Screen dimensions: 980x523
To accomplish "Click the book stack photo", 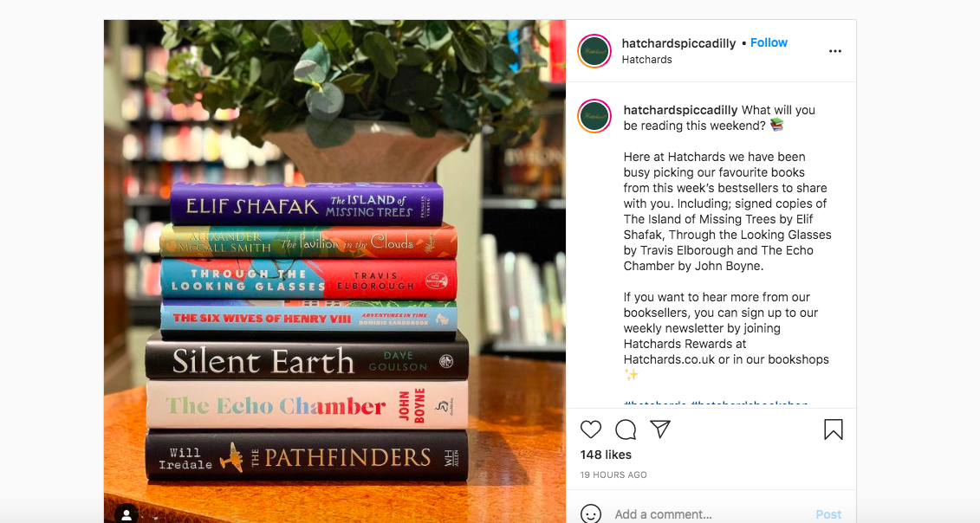I will point(334,271).
